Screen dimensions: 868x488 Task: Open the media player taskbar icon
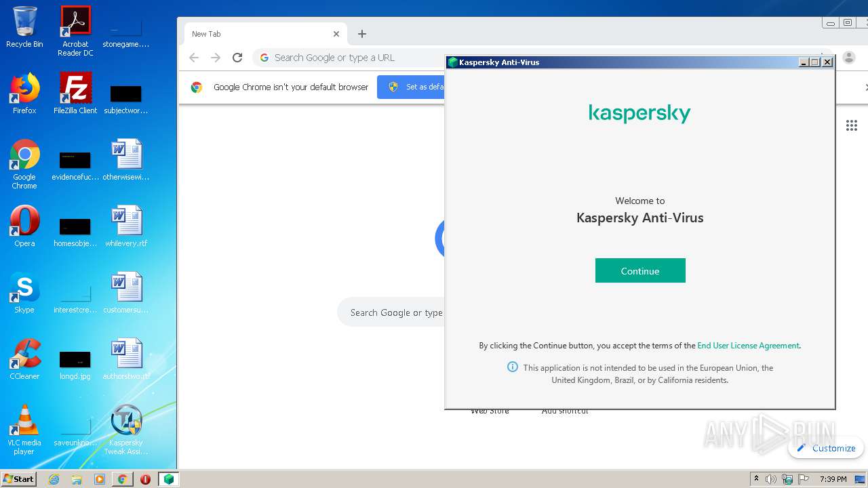[x=100, y=479]
